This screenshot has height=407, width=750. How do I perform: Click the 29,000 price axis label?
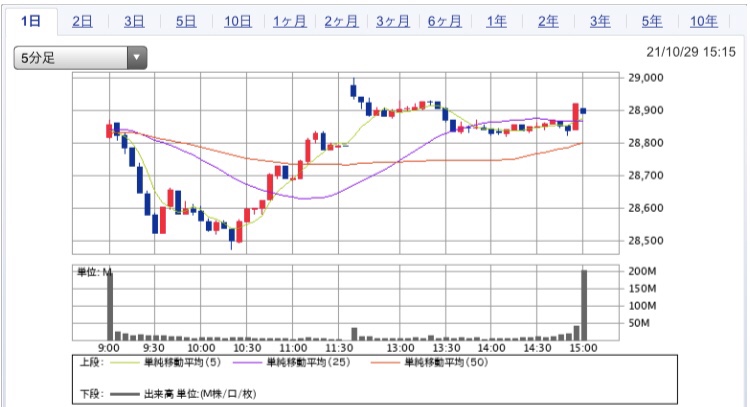click(x=646, y=77)
